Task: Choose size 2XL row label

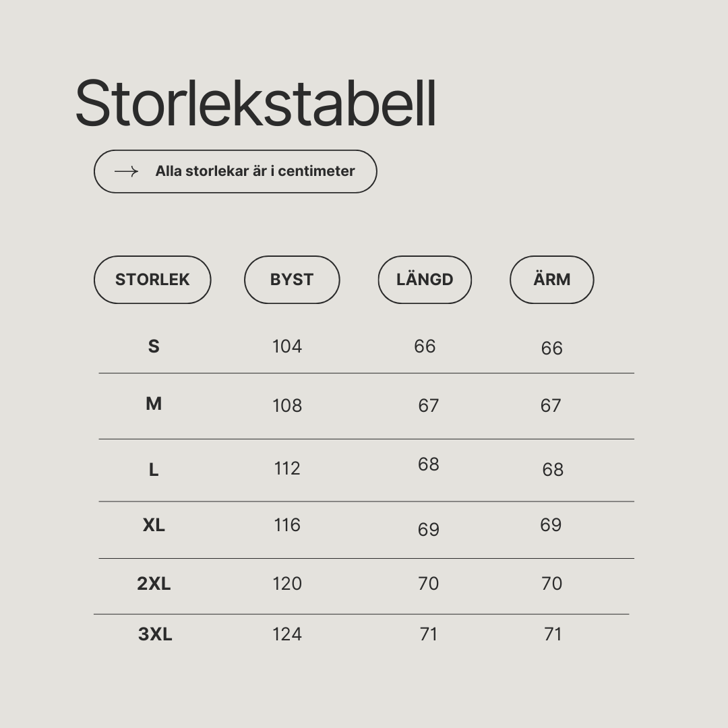Action: pos(154,584)
